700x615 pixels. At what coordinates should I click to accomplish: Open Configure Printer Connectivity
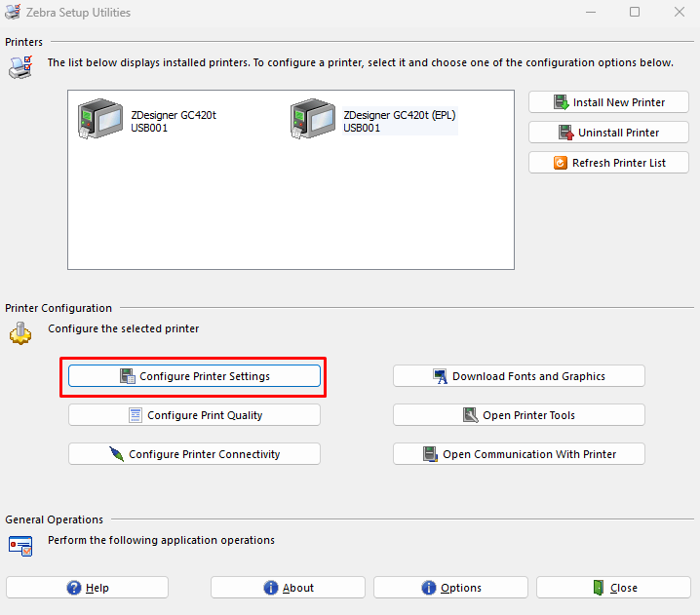pyautogui.click(x=194, y=454)
